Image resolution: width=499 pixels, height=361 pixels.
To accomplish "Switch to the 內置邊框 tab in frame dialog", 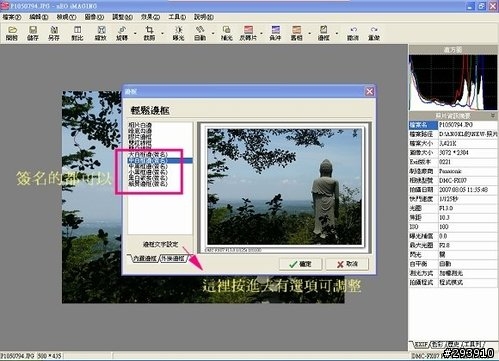I will [x=144, y=258].
